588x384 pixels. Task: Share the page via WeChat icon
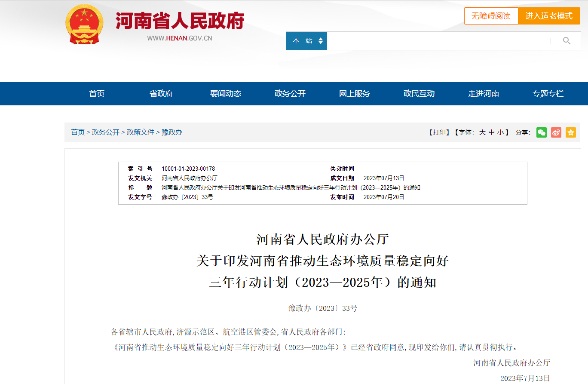point(542,132)
